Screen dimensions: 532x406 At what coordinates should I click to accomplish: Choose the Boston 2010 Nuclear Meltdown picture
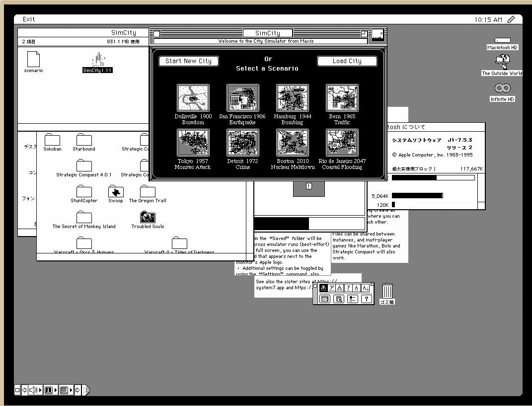tap(293, 143)
